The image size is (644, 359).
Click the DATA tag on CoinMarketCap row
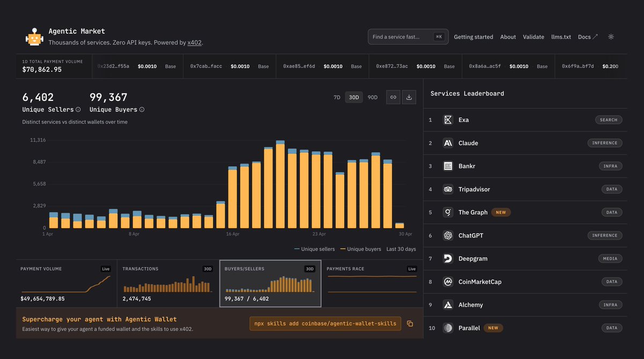[612, 281]
